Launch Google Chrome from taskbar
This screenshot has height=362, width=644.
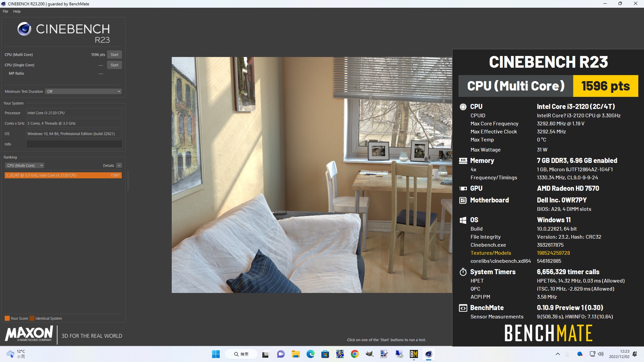pyautogui.click(x=355, y=354)
